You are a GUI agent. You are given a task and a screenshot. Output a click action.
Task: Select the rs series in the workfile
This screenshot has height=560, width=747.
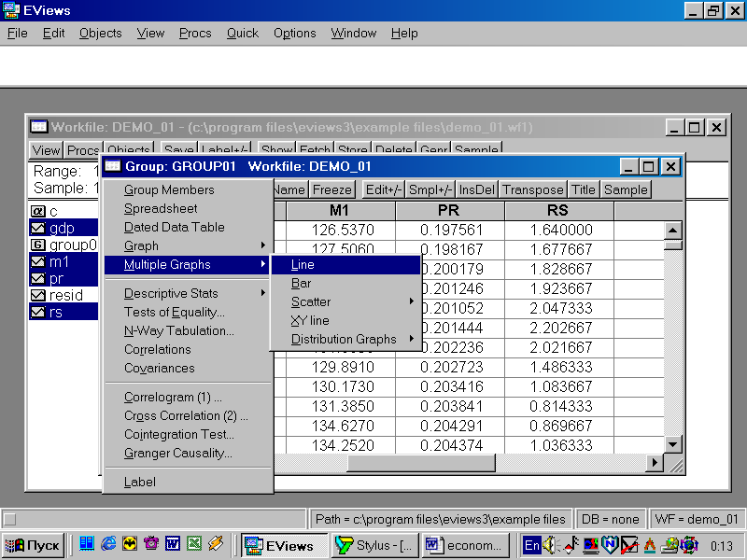63,312
